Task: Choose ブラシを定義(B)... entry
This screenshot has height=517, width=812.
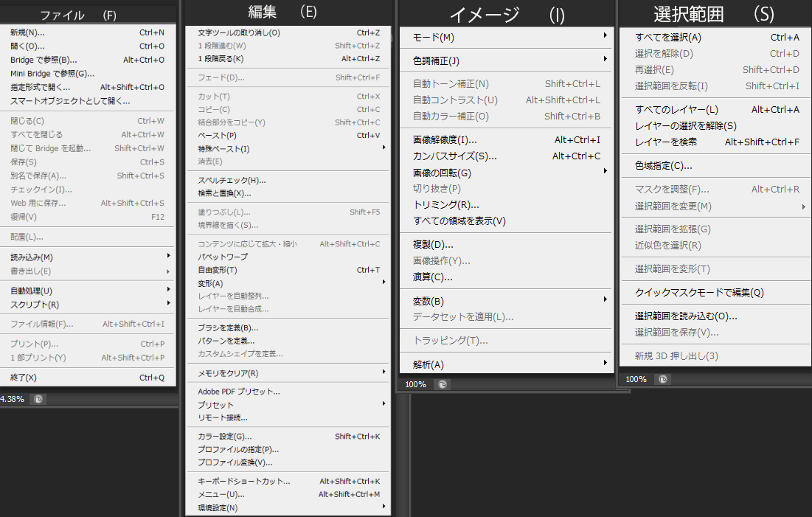Action: [x=288, y=328]
